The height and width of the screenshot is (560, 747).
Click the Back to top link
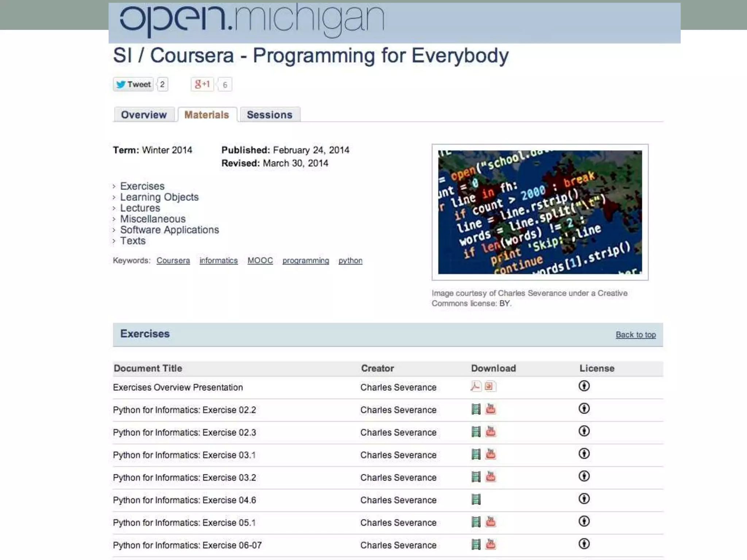pyautogui.click(x=635, y=335)
